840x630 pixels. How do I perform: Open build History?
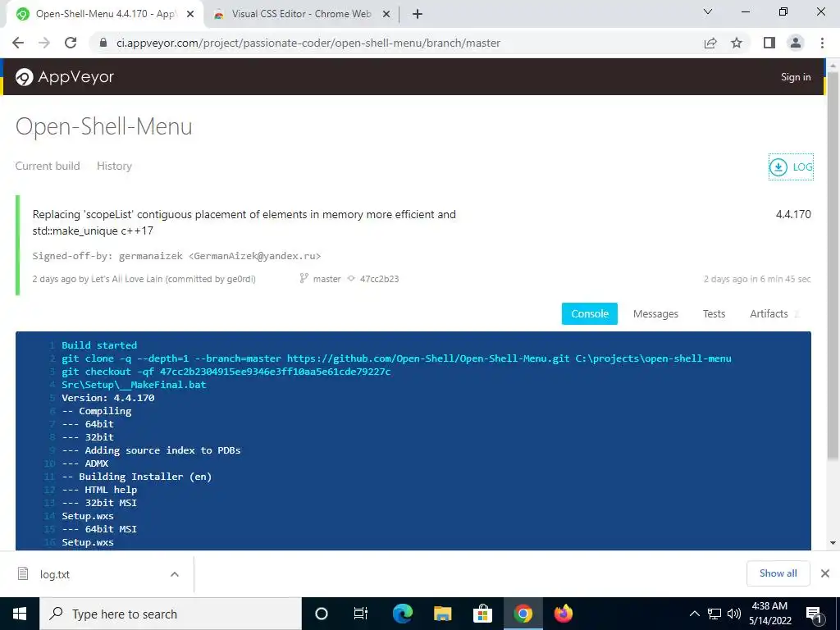114,166
